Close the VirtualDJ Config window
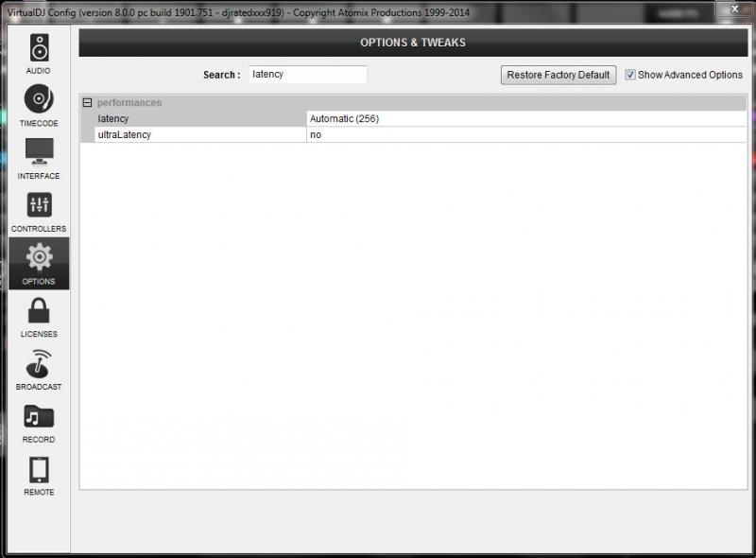756x558 pixels. [x=735, y=9]
